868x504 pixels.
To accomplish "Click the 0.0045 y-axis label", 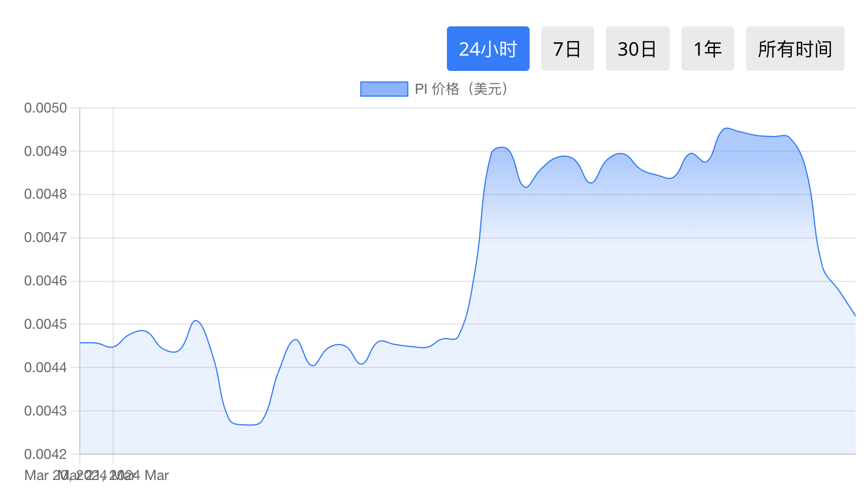I will [x=46, y=324].
